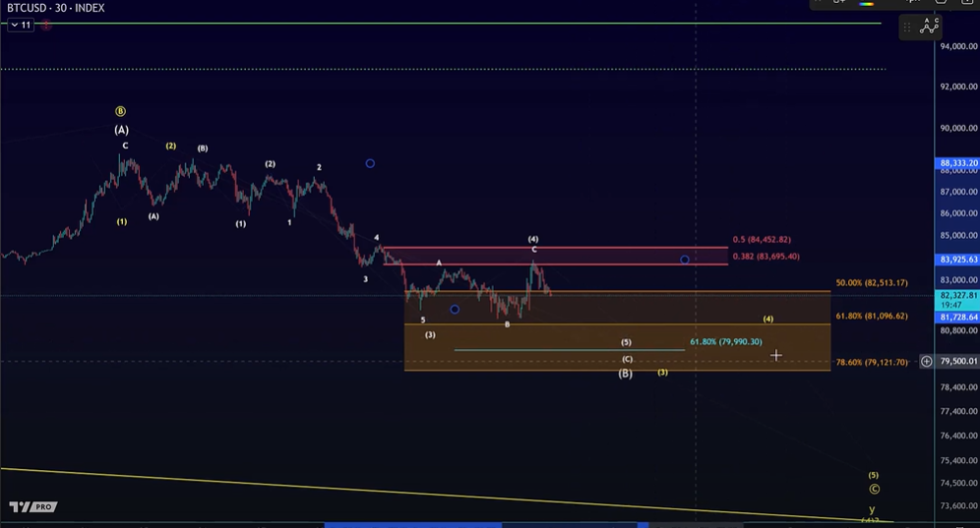Select the large (A) wave label

(121, 130)
